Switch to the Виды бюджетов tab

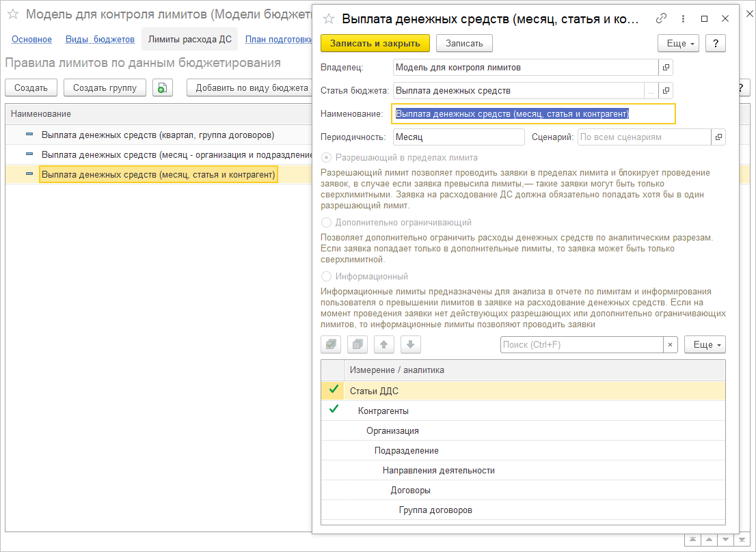100,40
